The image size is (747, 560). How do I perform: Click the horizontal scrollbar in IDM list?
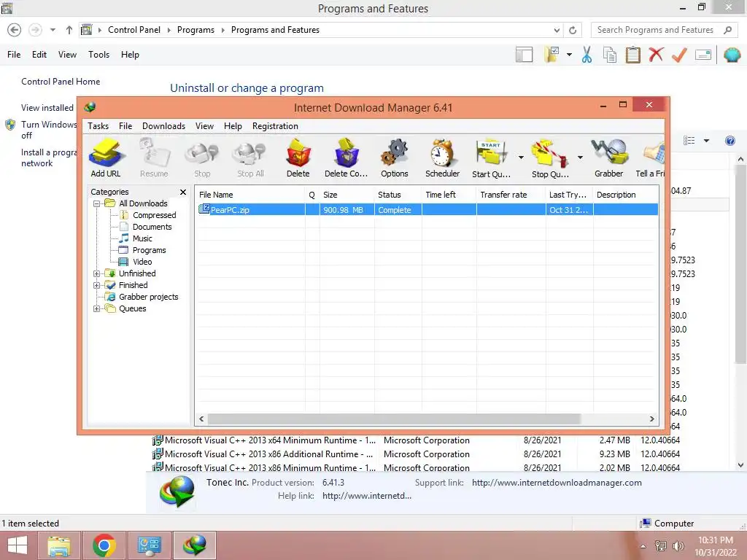point(394,419)
